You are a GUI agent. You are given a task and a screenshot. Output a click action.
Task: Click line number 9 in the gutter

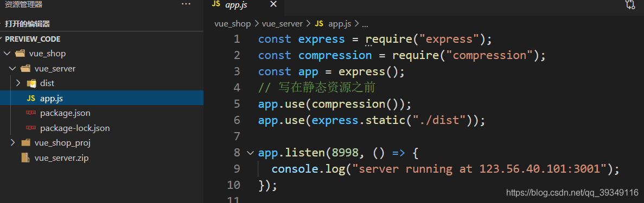[x=237, y=168]
